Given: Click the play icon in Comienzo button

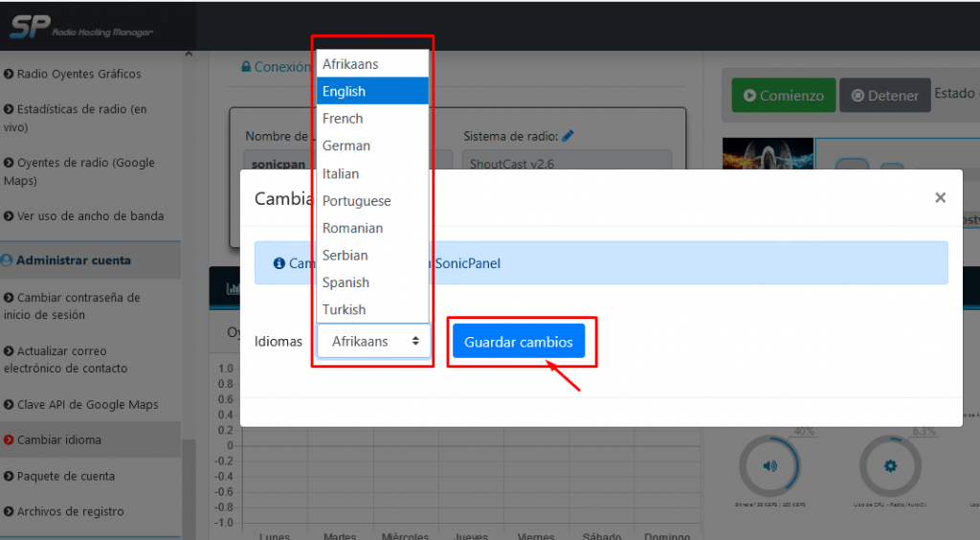Looking at the screenshot, I should tap(749, 96).
